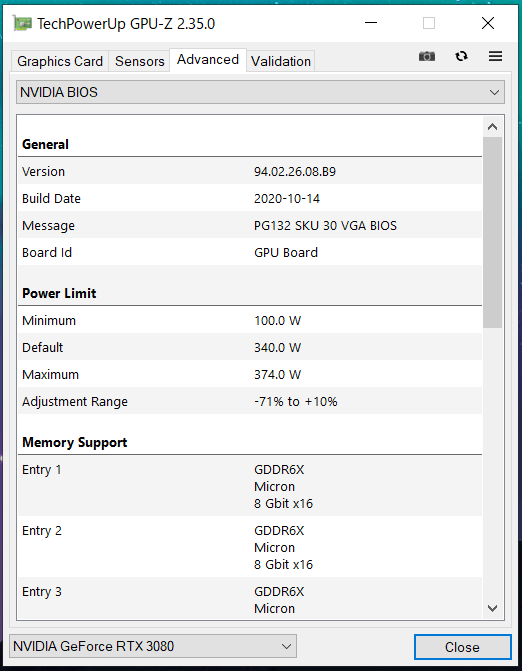The width and height of the screenshot is (522, 671).
Task: Click the GPU-Z title bar app icon
Action: (22, 23)
